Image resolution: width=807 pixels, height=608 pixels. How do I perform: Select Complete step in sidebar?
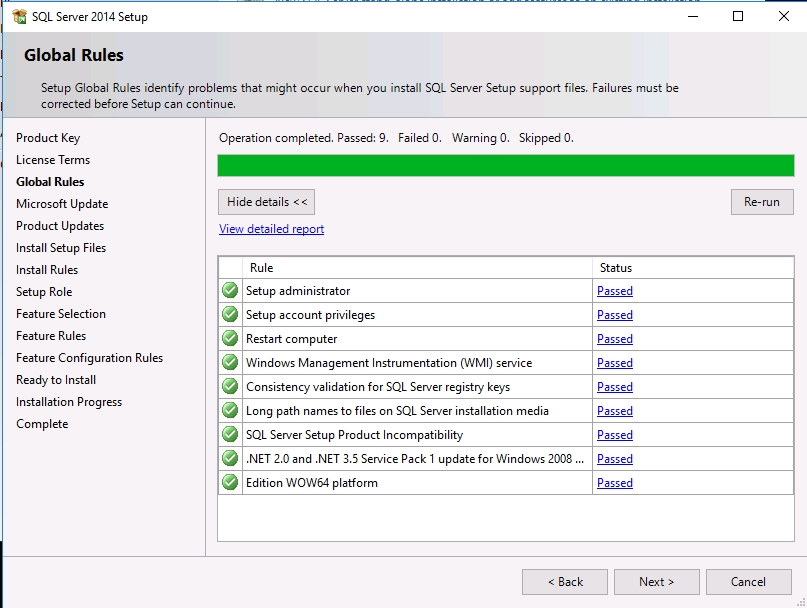[x=42, y=424]
